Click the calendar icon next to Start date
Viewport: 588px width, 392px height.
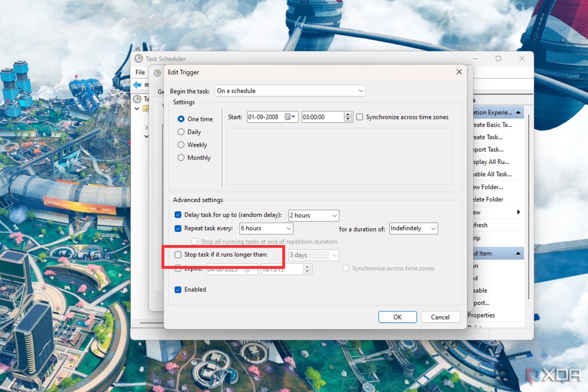pos(291,117)
